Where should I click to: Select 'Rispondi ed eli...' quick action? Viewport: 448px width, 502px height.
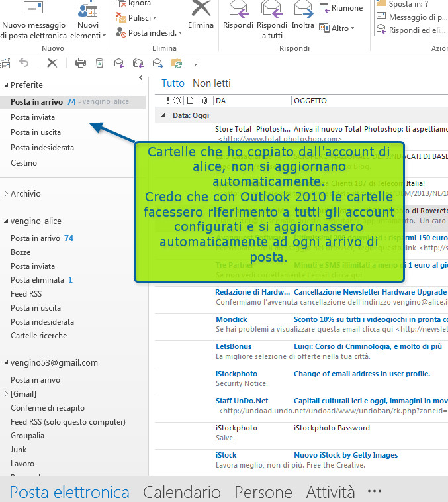click(x=411, y=30)
